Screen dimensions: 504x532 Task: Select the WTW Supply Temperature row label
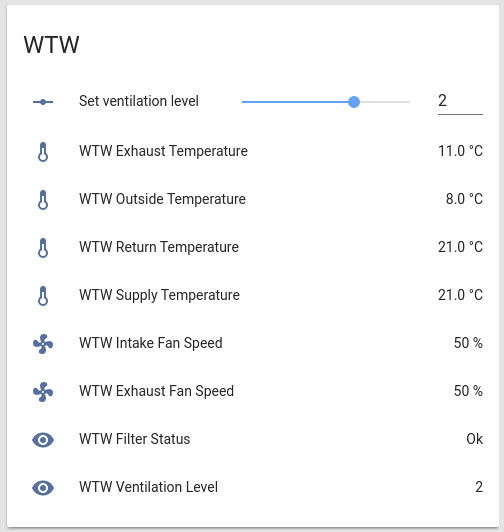click(159, 295)
